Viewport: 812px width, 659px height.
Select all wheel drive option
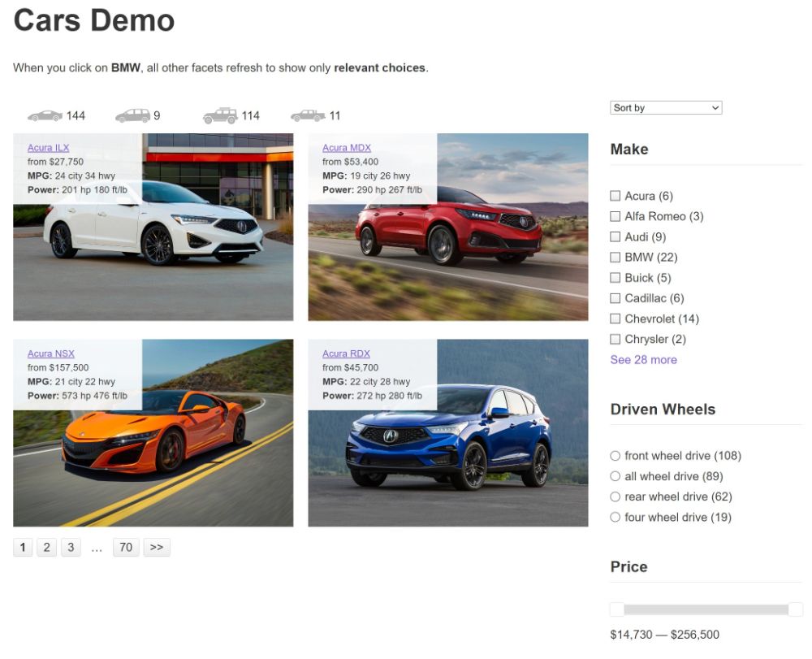[615, 476]
